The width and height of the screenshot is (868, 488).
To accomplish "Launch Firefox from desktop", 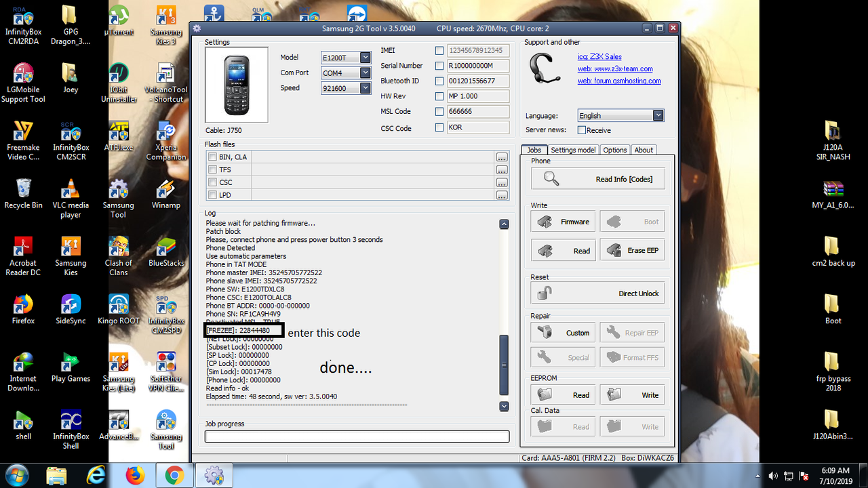I will pyautogui.click(x=23, y=309).
